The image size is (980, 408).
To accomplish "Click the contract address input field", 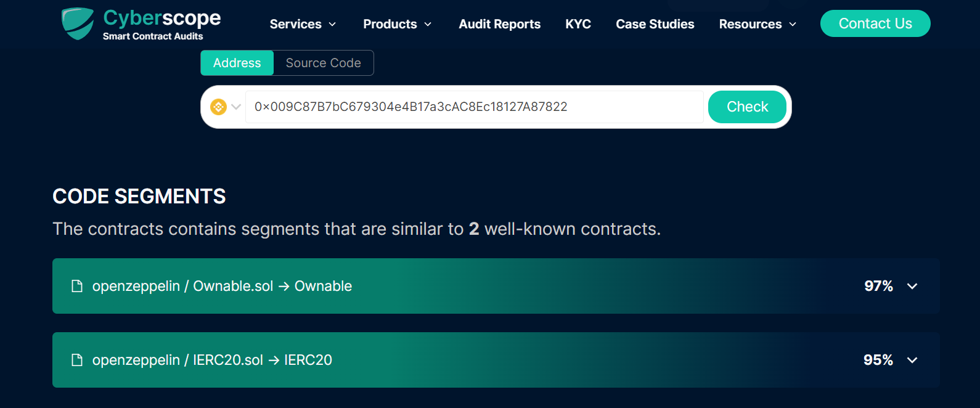I will [475, 107].
